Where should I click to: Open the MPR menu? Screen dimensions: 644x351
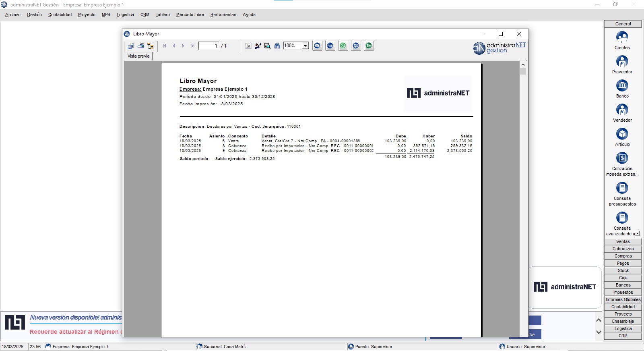click(106, 15)
